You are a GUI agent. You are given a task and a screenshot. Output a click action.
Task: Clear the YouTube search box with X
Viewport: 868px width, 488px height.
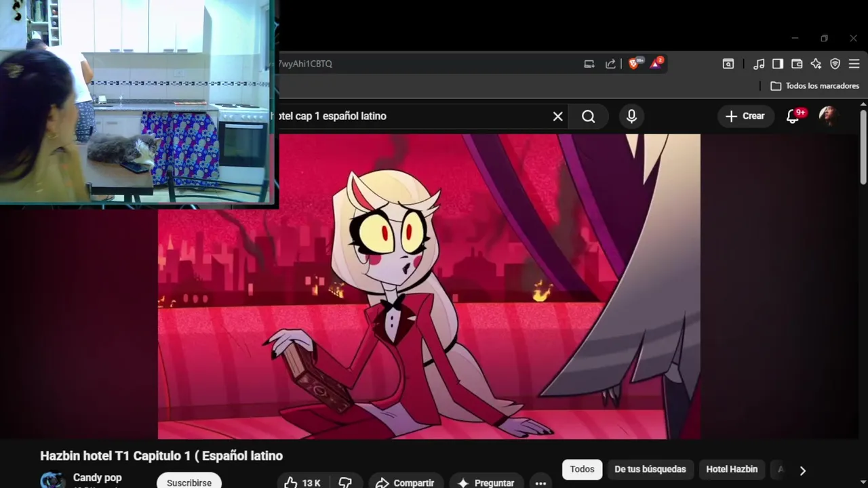point(558,117)
